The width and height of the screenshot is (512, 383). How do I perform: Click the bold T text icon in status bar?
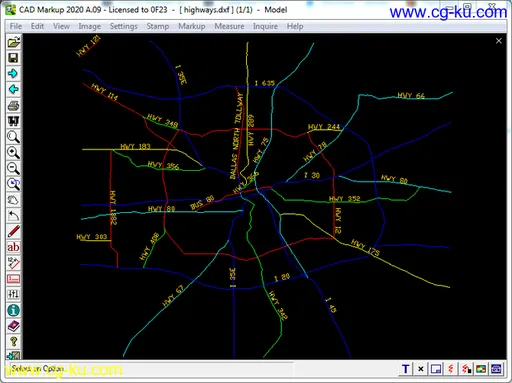(x=406, y=369)
